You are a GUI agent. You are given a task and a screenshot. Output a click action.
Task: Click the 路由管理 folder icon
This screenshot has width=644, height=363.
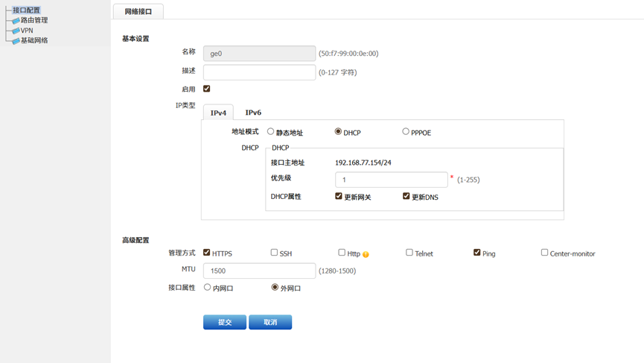(16, 21)
